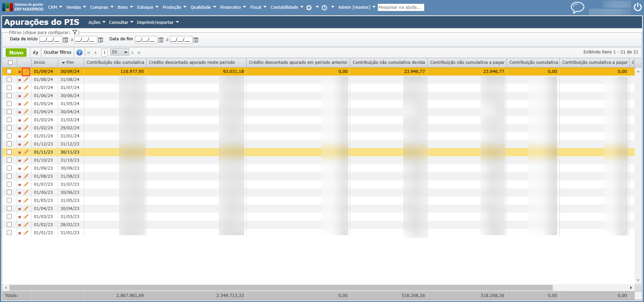Delete the 01/09/24 record
Screen dimensions: 644x302
click(19, 72)
